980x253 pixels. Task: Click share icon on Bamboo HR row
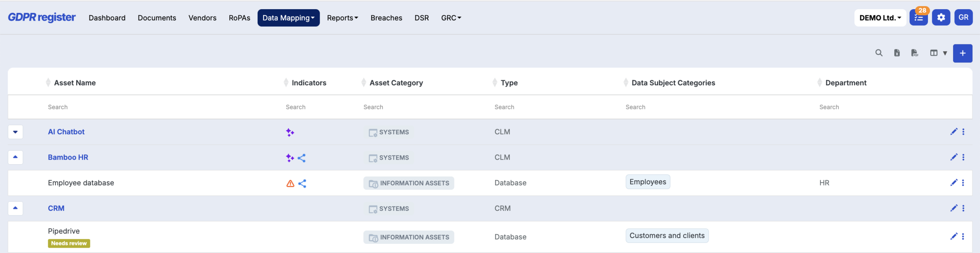click(302, 158)
